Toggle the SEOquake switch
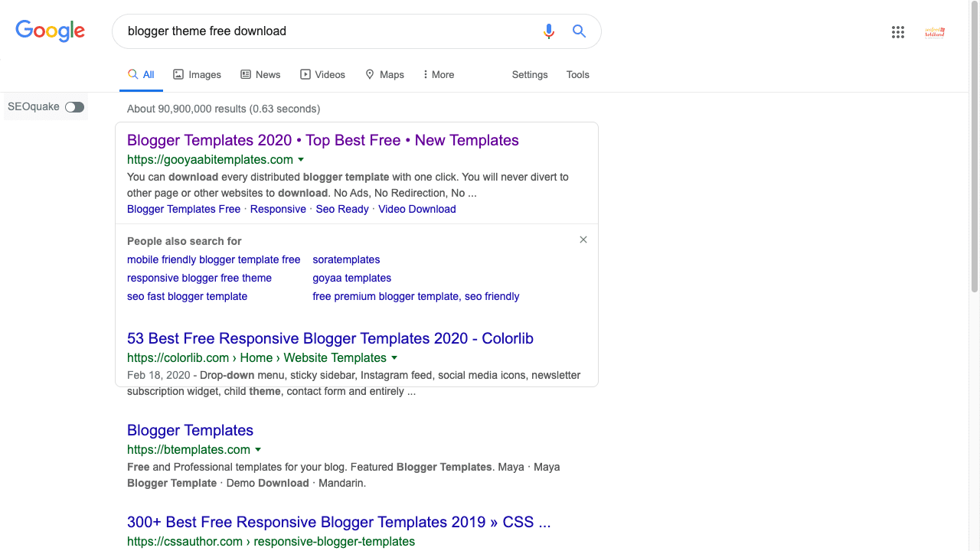980x551 pixels. click(74, 107)
